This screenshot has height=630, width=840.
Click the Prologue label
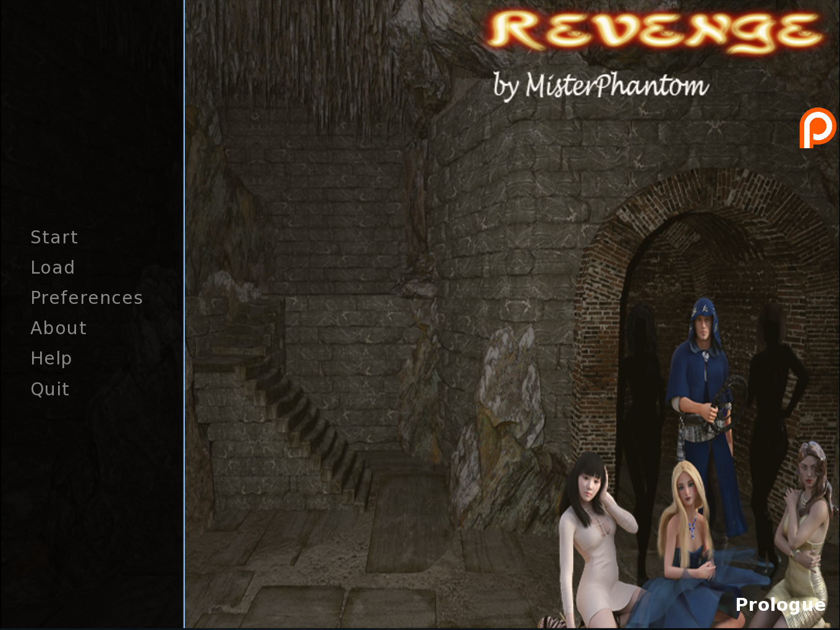[x=780, y=605]
